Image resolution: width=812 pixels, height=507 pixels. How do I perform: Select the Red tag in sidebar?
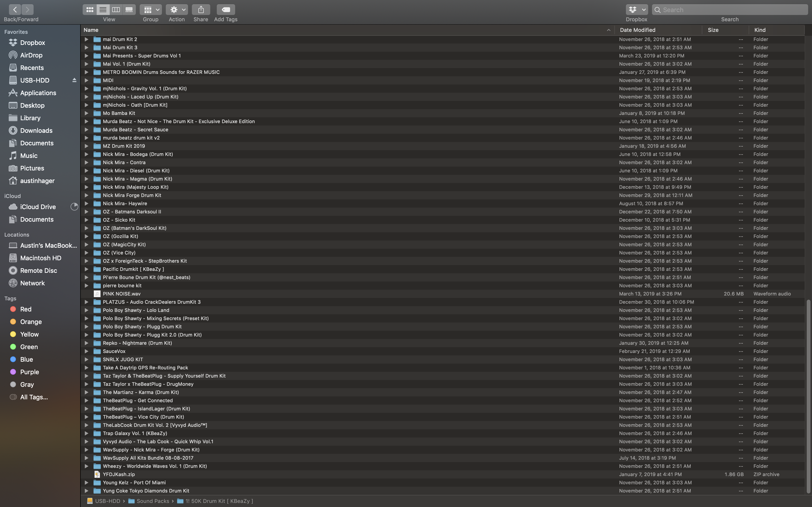pyautogui.click(x=26, y=309)
